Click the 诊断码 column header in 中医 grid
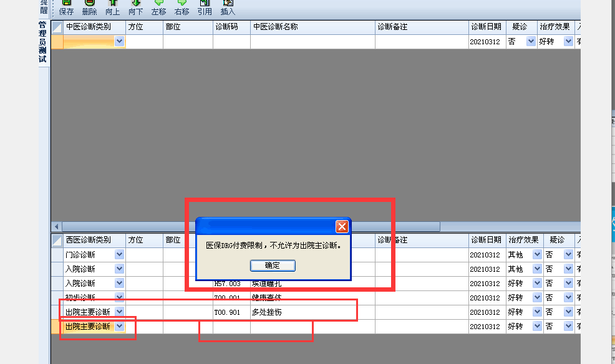 point(231,27)
